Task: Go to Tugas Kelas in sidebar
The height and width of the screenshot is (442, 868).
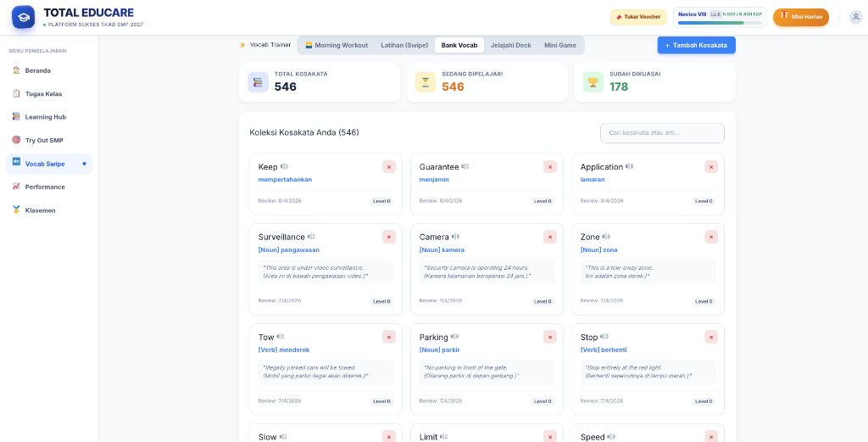Action: tap(49, 93)
